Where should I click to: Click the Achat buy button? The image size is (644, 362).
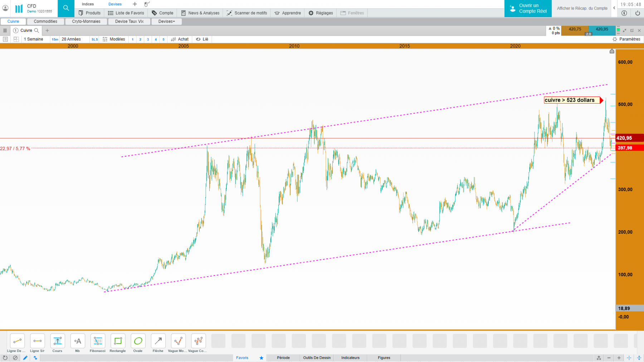[x=180, y=39]
